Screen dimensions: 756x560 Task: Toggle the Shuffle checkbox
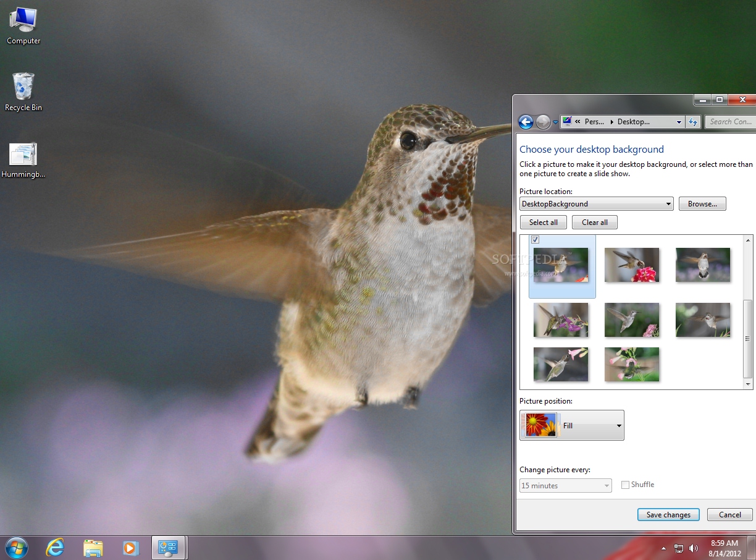click(625, 485)
